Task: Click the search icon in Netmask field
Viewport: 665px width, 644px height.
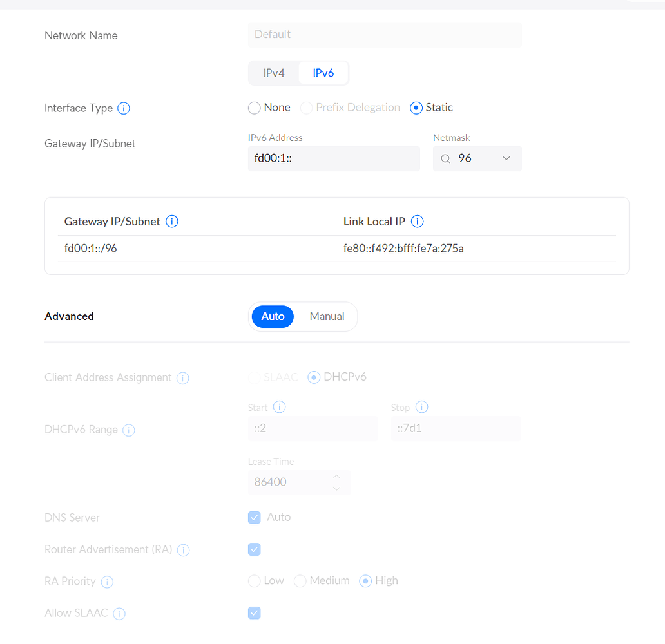Action: 445,158
